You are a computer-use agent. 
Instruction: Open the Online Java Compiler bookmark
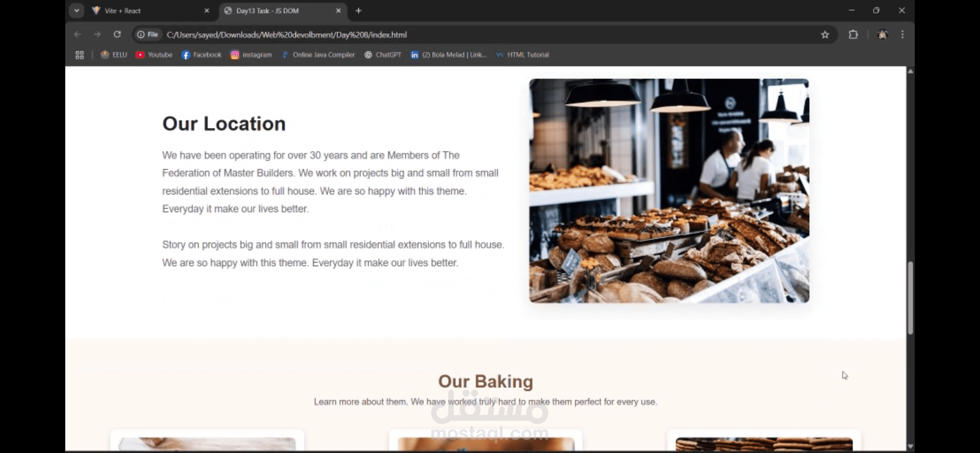click(x=318, y=55)
